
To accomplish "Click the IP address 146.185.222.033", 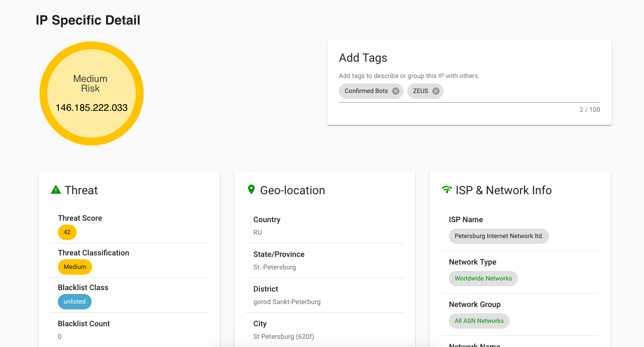I will tap(92, 107).
